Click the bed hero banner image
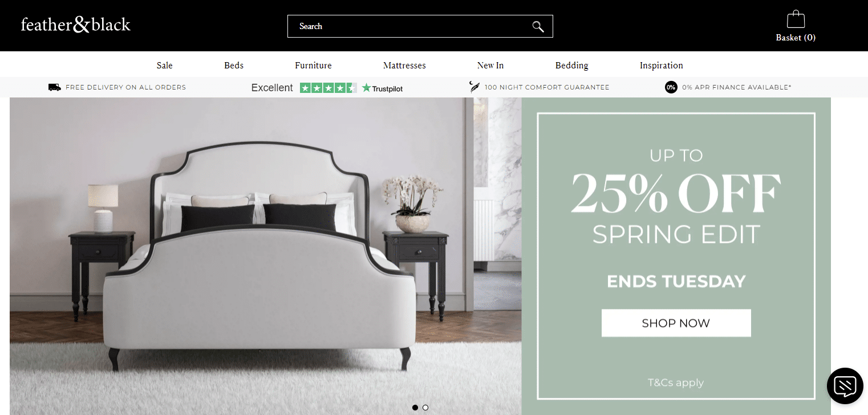The width and height of the screenshot is (868, 415). coord(266,256)
